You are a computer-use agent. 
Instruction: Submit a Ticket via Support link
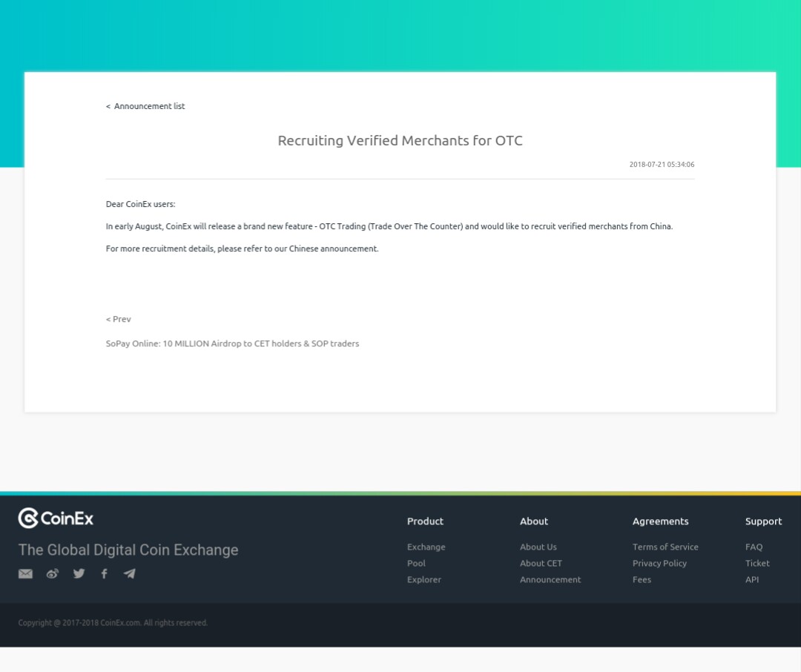[757, 563]
